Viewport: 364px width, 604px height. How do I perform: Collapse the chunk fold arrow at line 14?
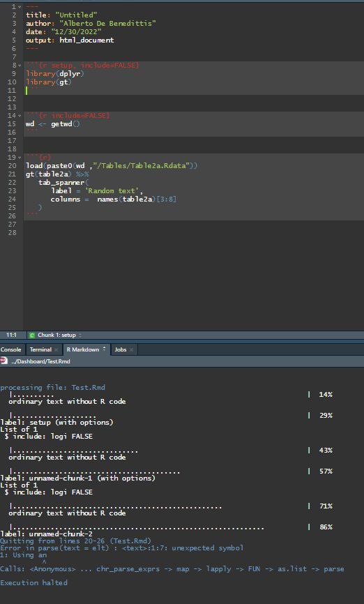tap(20, 116)
